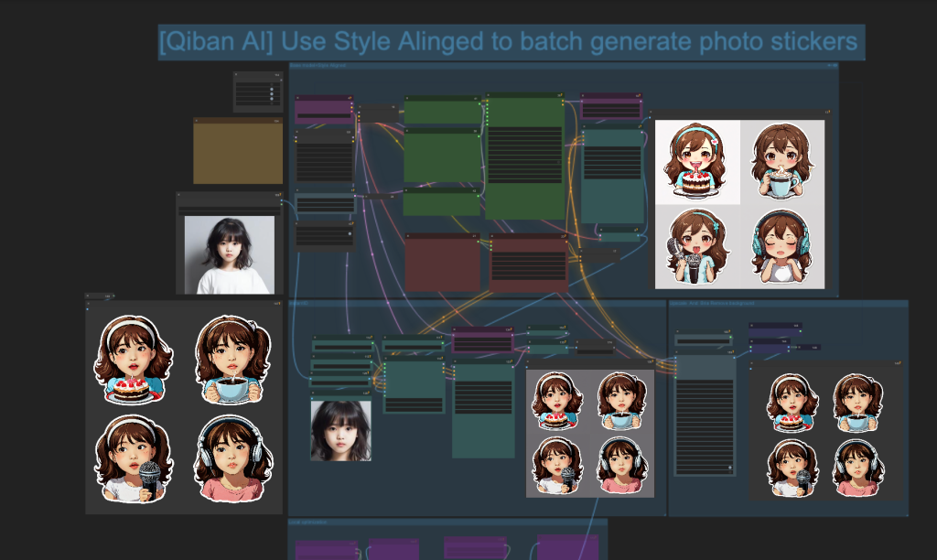Image resolution: width=937 pixels, height=560 pixels.
Task: Select the tall gray node with many widget rows
Action: pyautogui.click(x=705, y=413)
